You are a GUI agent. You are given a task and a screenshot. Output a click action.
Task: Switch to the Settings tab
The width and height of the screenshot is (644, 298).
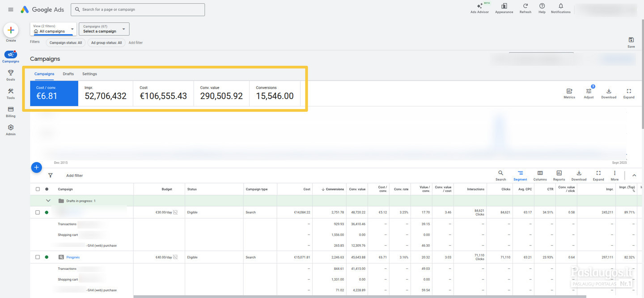(89, 74)
